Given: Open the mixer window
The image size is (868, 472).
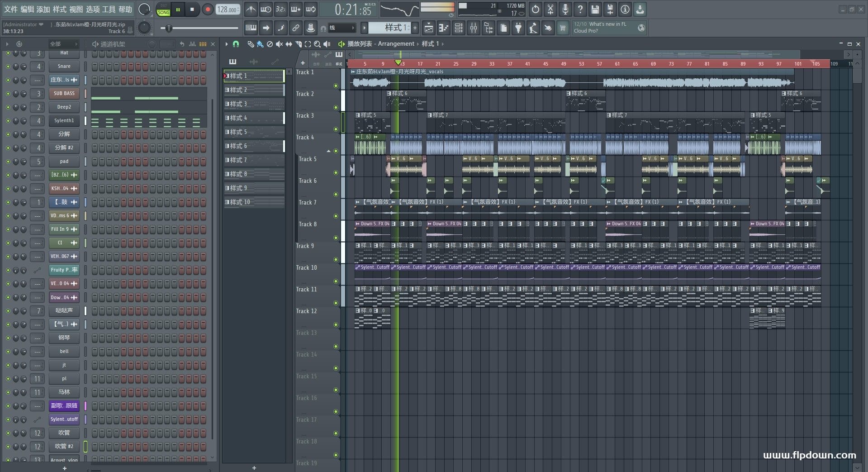Looking at the screenshot, I should tap(474, 28).
